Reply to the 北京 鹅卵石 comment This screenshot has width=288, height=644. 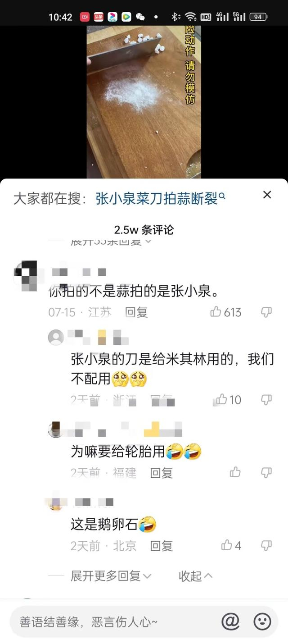click(x=162, y=546)
